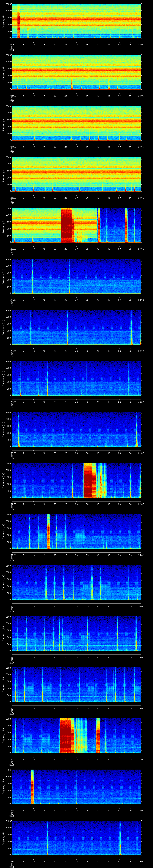Click the red vertical burst in the 1:37:00 spectrogram
The image size is (153, 868).
click(x=32, y=787)
